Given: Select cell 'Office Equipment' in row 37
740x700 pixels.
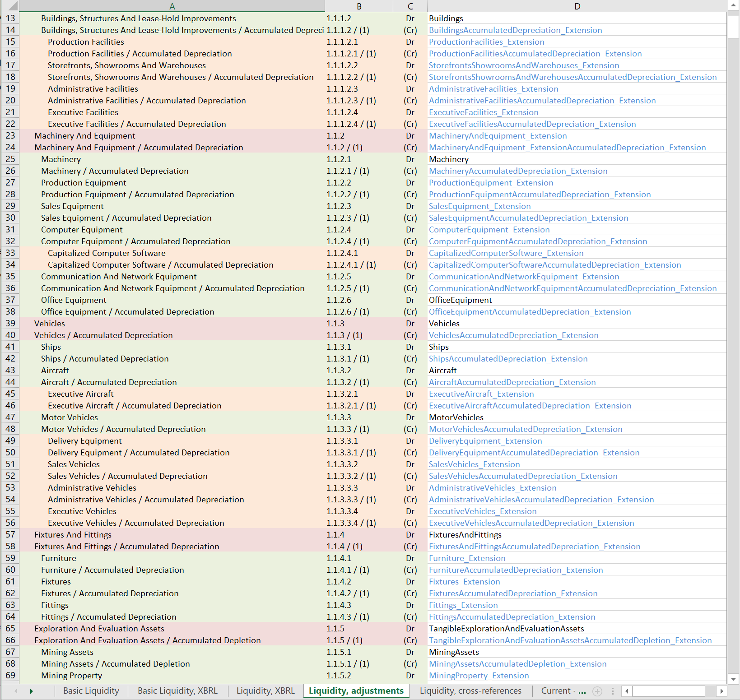Looking at the screenshot, I should click(172, 300).
